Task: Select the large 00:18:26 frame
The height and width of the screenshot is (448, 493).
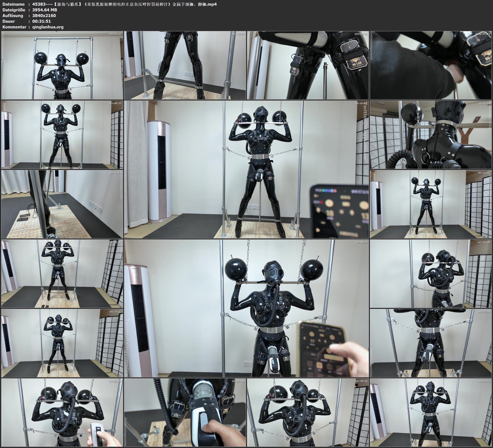Action: point(246,308)
